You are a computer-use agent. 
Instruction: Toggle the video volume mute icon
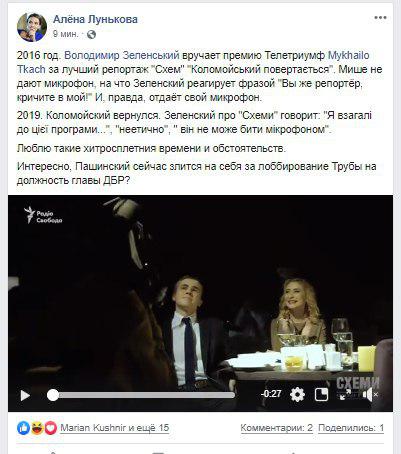[369, 395]
